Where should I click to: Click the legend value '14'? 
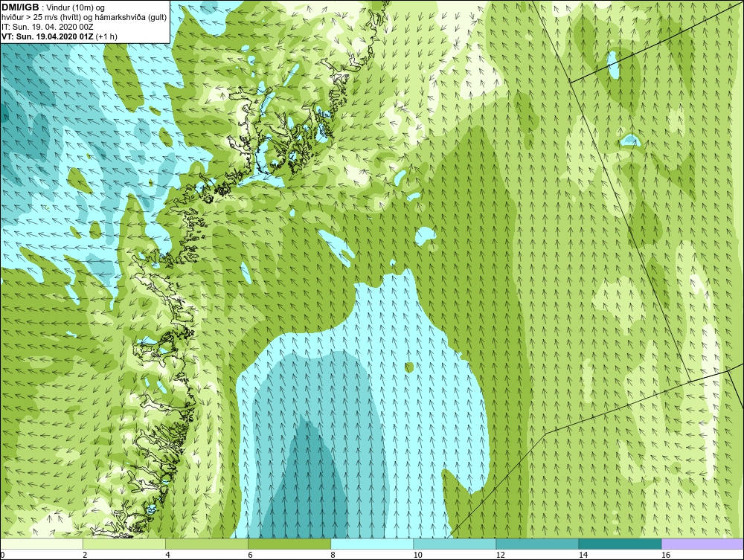(x=583, y=555)
